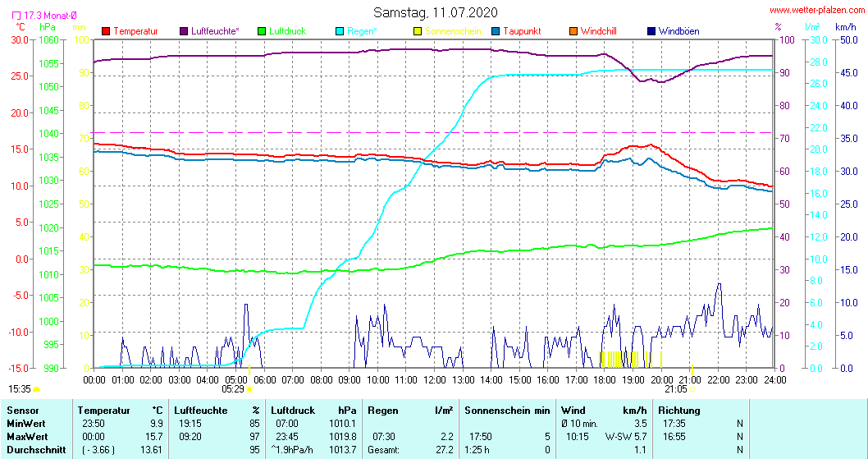868x459 pixels.
Task: Click the km/h axis unit above 50.0
Action: (x=845, y=26)
